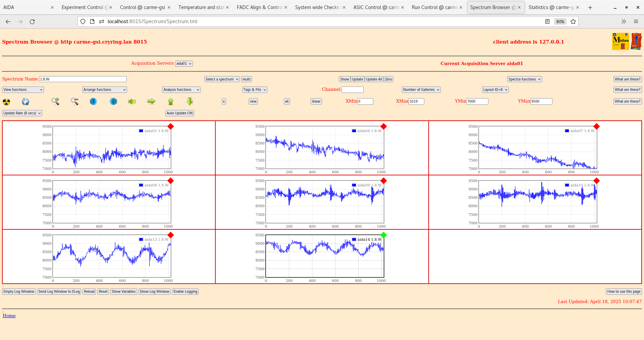This screenshot has height=340, width=644.
Task: Click the green up arrow icon
Action: (x=171, y=102)
